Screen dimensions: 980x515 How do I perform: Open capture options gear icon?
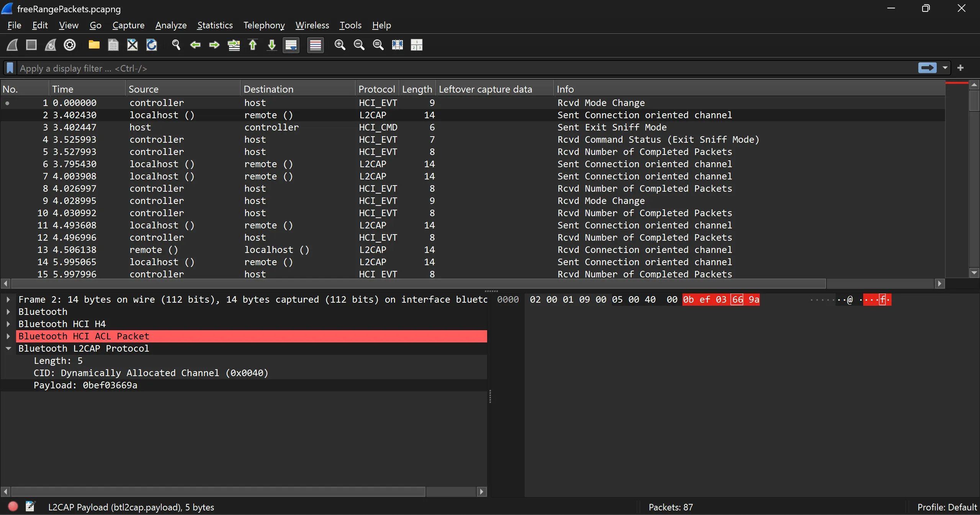[x=70, y=45]
